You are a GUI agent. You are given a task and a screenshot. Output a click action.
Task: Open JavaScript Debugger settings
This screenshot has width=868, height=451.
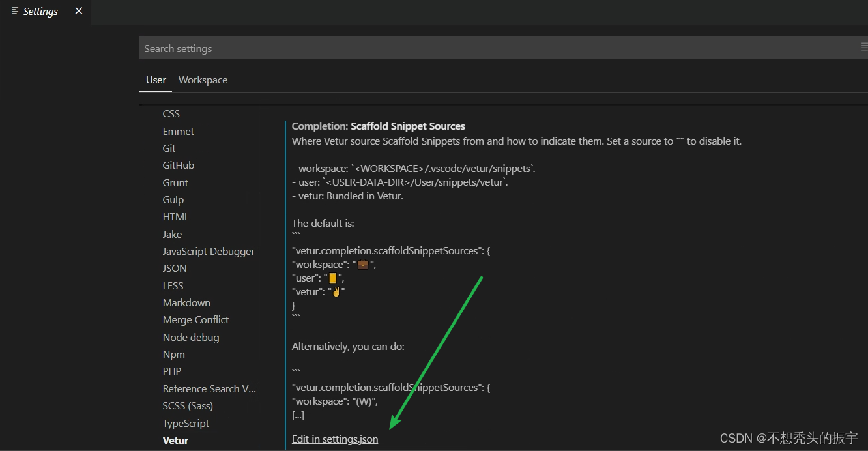click(209, 251)
